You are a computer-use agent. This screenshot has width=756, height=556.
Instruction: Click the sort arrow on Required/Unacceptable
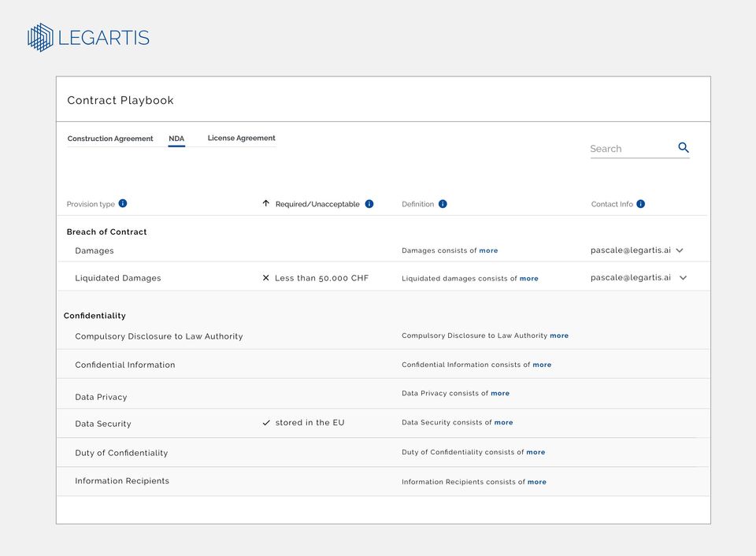point(266,203)
